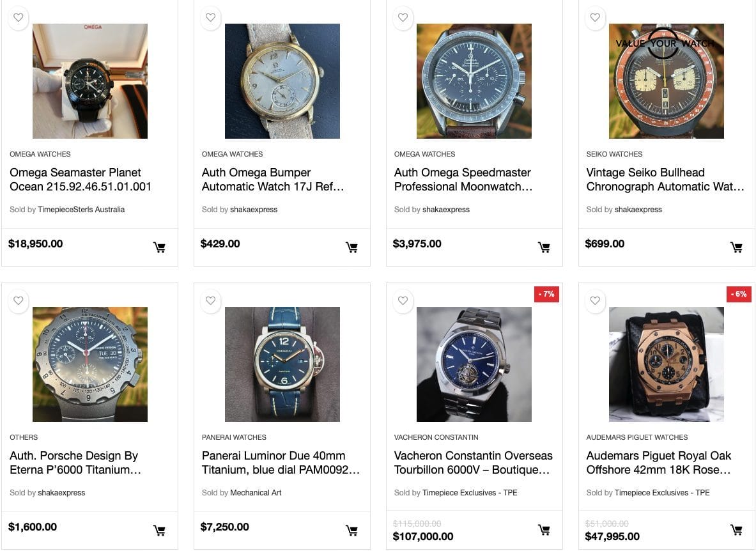Add Omega Bumper Automatic Watch to cart
756x551 pixels.
pos(351,248)
